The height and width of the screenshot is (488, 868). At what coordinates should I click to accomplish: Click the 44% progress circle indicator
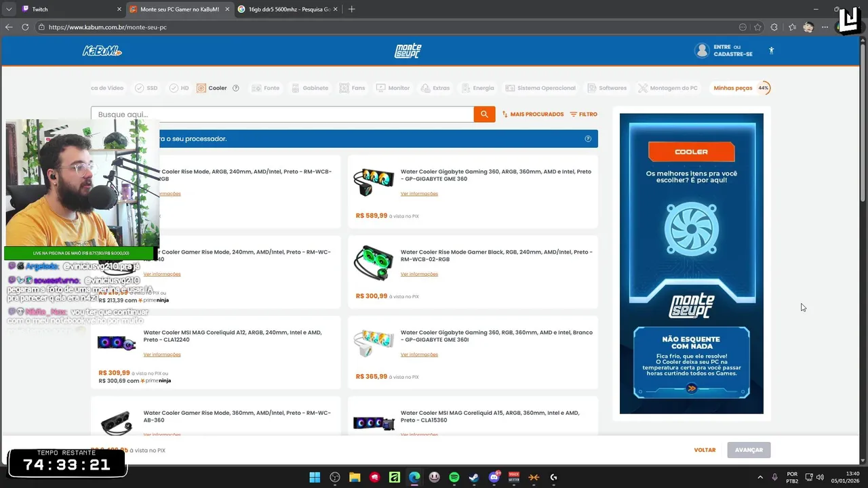764,88
